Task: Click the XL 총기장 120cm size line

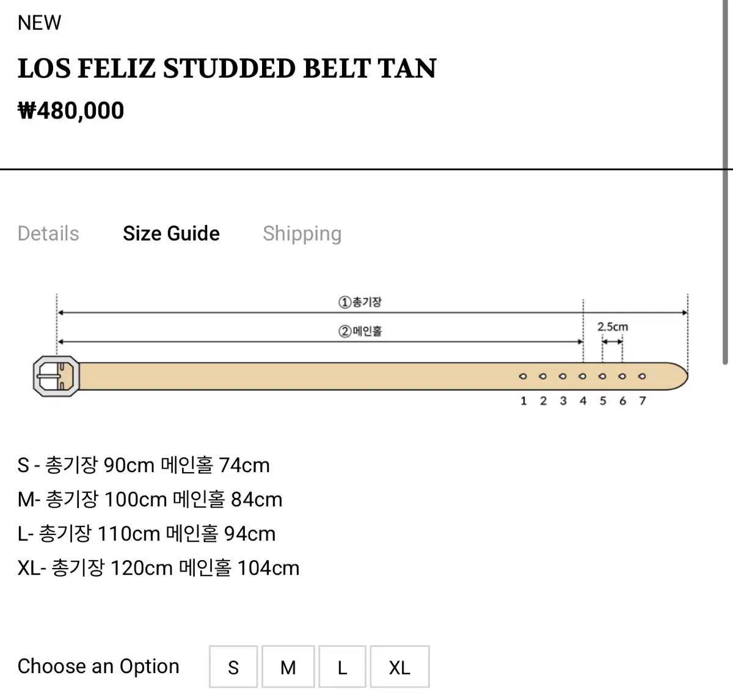Action: coord(158,568)
